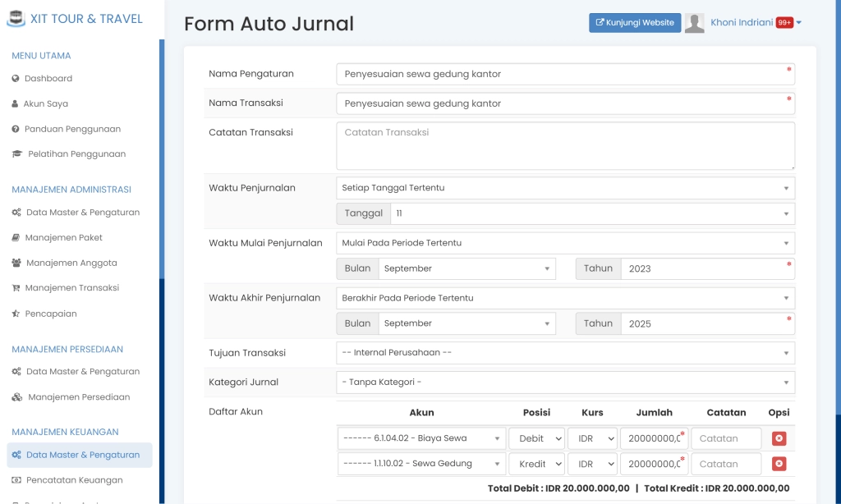Viewport: 841px width, 504px height.
Task: Click inside the Catatan Transaksi text area
Action: [x=565, y=146]
